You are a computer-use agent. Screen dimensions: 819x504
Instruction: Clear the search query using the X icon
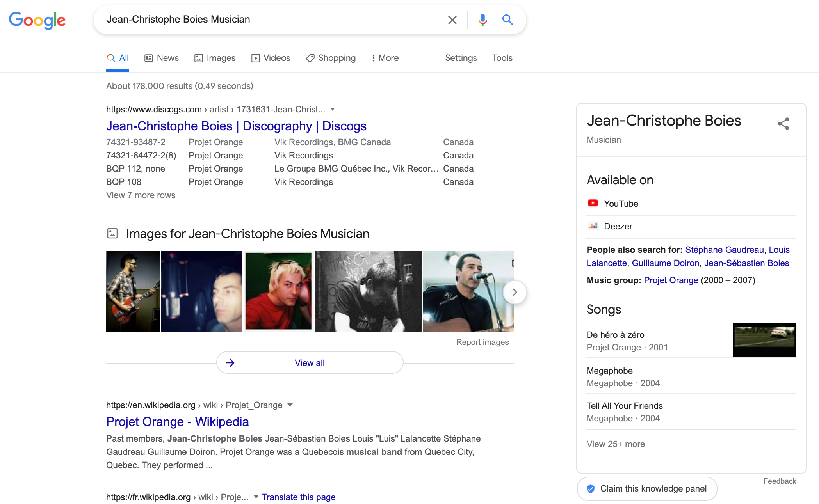(452, 19)
